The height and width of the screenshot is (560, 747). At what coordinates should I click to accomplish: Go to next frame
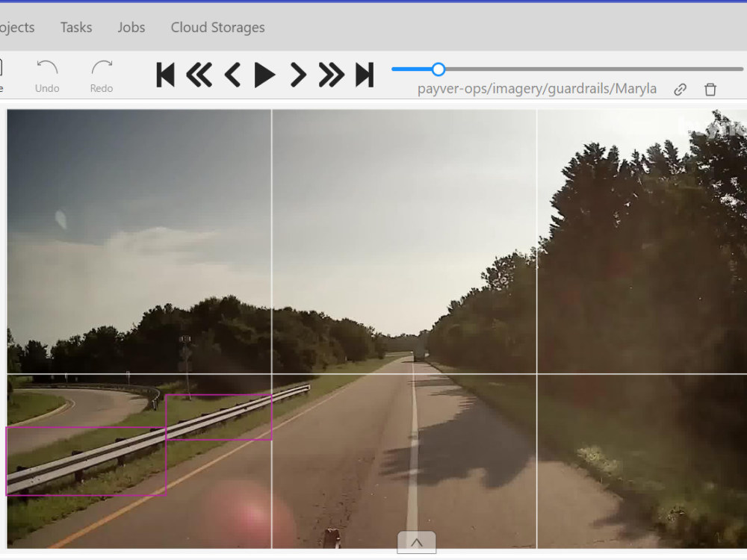click(298, 75)
